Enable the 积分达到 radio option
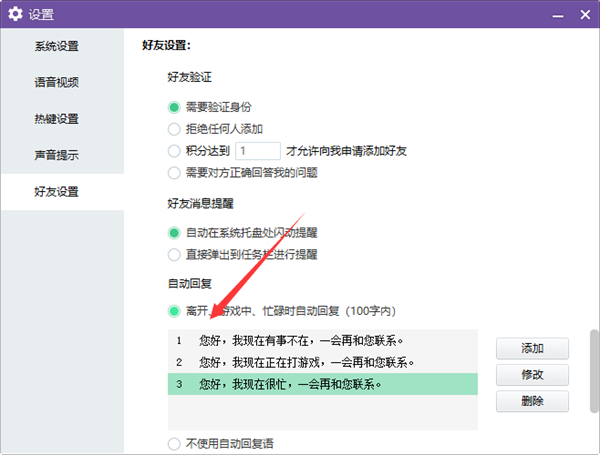 pos(174,151)
